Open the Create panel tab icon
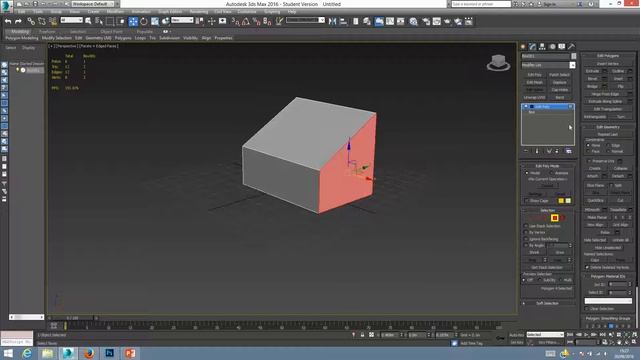Viewport: 640px width, 360px height. coord(523,47)
